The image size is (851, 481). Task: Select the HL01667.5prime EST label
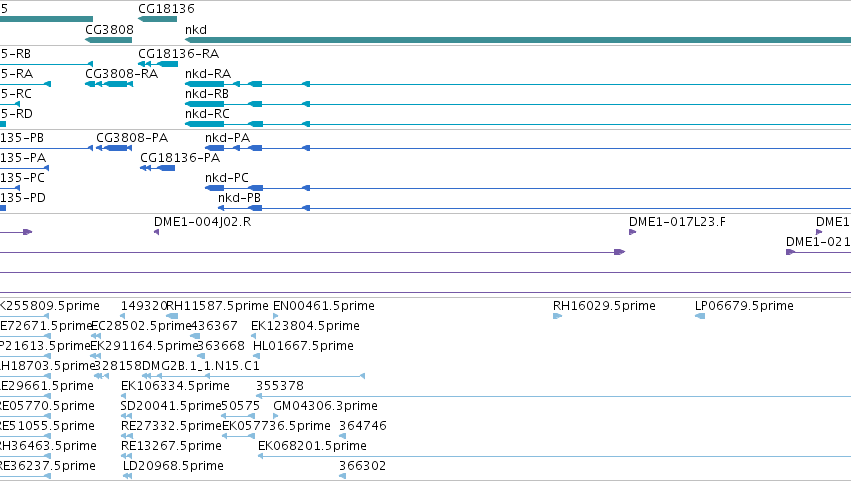(x=303, y=346)
